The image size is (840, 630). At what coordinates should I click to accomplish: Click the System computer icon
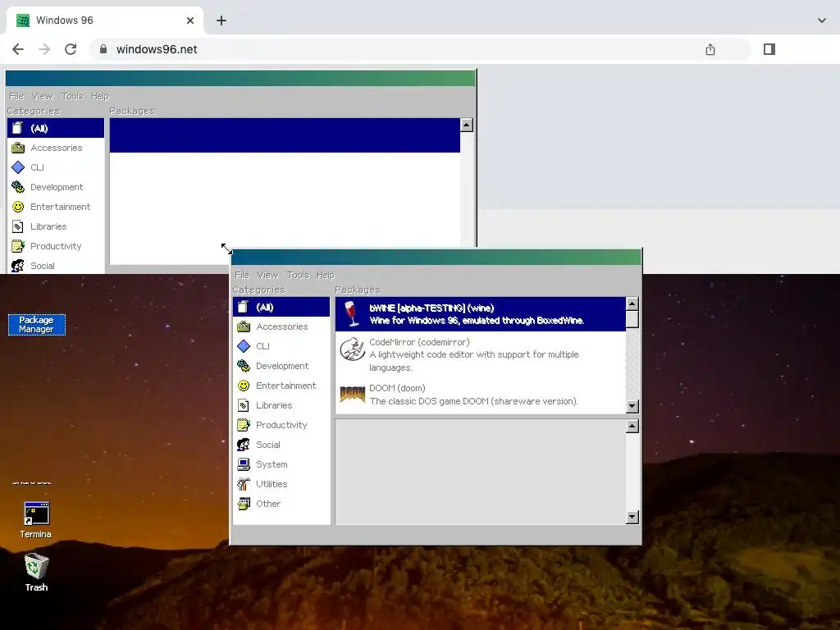243,464
